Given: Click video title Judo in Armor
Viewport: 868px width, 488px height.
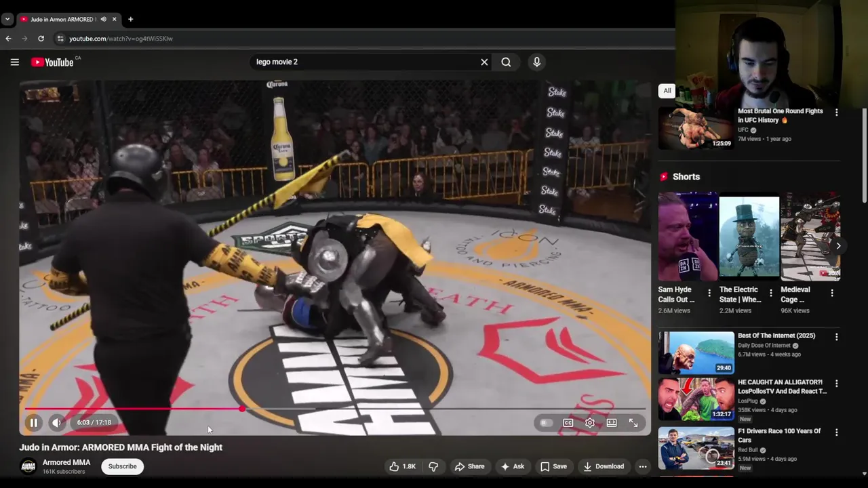Looking at the screenshot, I should 121,447.
